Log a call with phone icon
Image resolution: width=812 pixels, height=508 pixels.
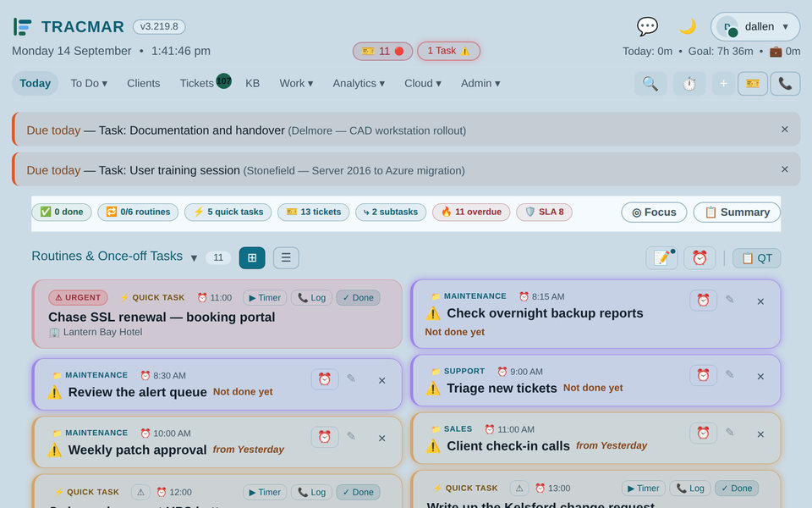click(x=785, y=84)
